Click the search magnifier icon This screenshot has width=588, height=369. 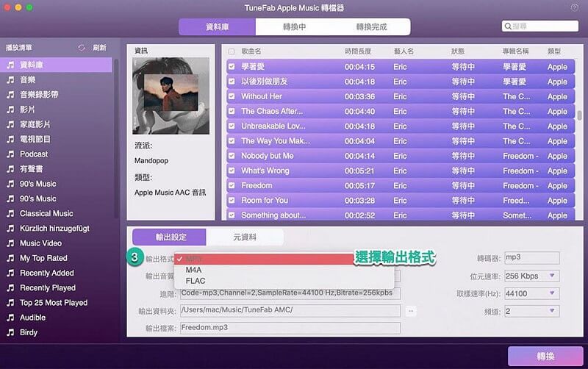click(x=508, y=26)
